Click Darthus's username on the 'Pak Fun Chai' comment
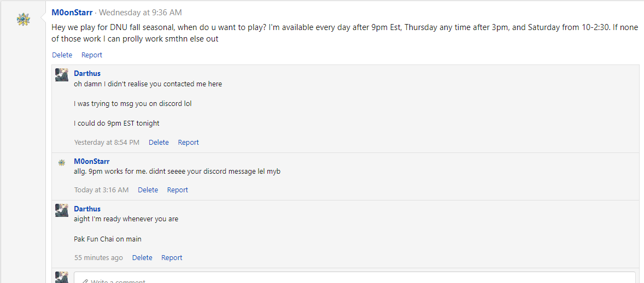Screen dimensions: 644x283 87,209
